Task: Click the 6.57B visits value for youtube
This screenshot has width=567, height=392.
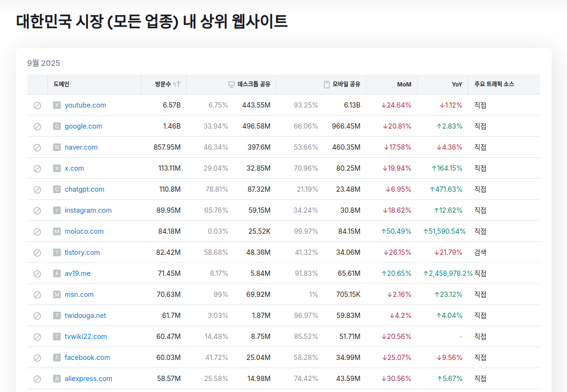Action: click(171, 105)
